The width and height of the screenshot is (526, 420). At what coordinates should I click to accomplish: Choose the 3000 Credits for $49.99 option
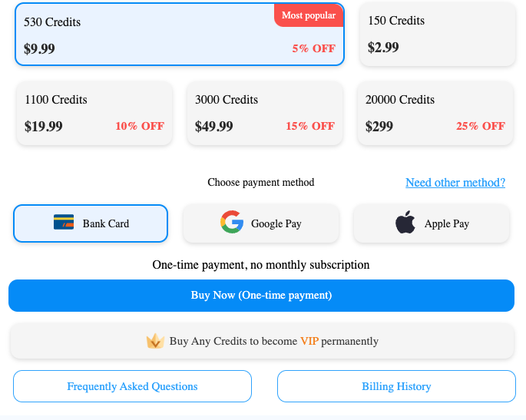[x=265, y=114]
